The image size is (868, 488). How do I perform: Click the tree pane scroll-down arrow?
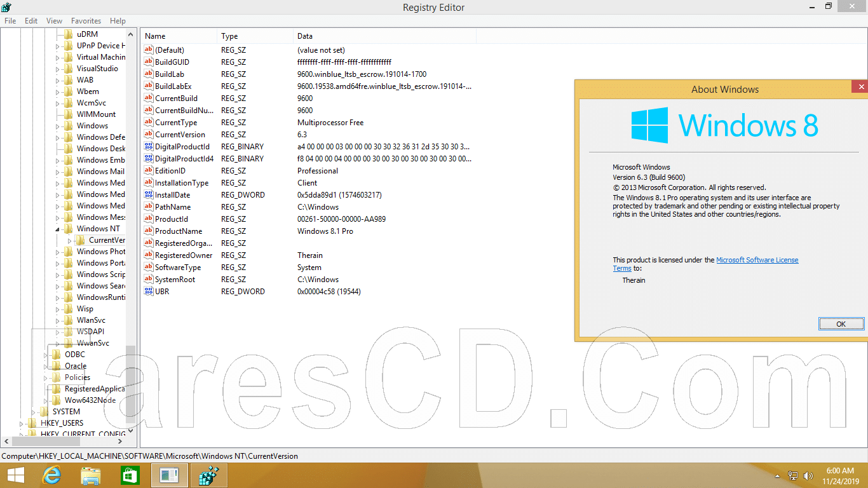(x=131, y=430)
